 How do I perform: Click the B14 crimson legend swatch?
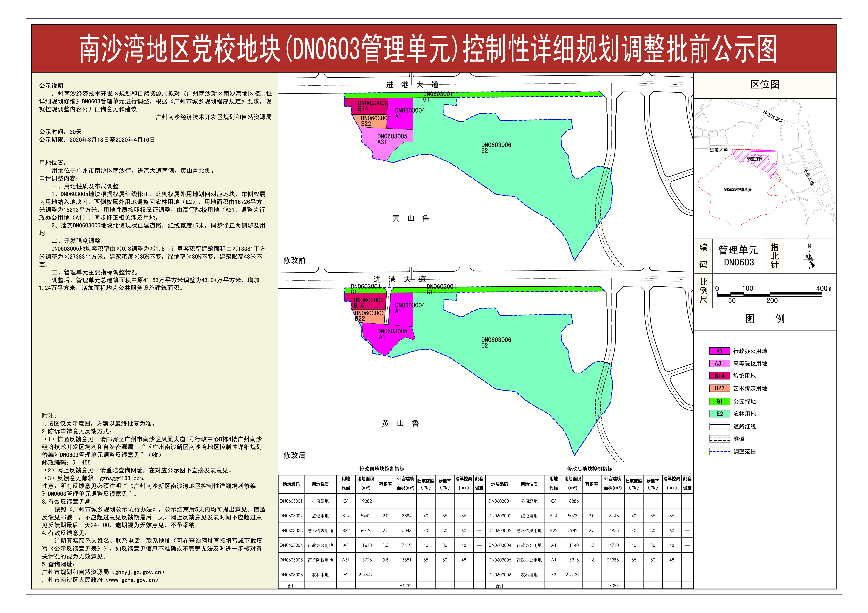[719, 376]
